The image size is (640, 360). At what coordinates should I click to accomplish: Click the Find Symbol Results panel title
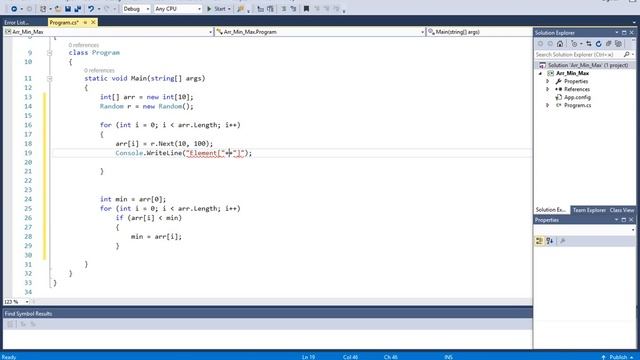click(28, 313)
